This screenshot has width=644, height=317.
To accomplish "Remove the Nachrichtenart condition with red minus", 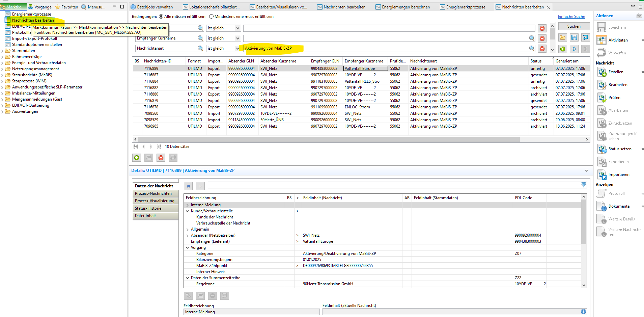I will 542,49.
